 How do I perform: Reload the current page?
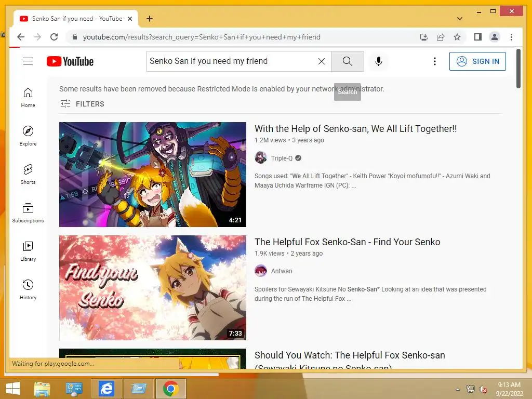(54, 37)
